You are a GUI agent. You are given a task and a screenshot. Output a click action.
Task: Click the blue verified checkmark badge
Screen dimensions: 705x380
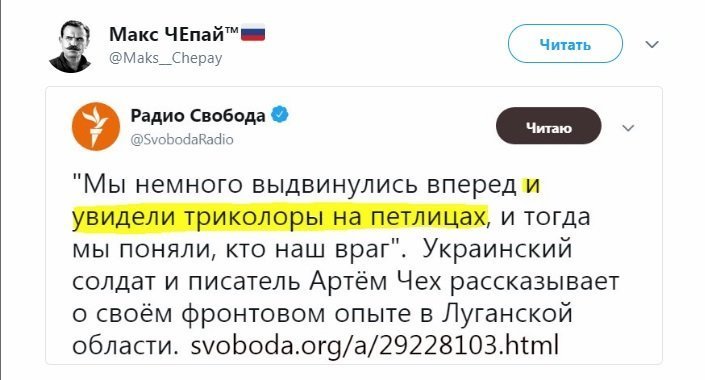[280, 115]
